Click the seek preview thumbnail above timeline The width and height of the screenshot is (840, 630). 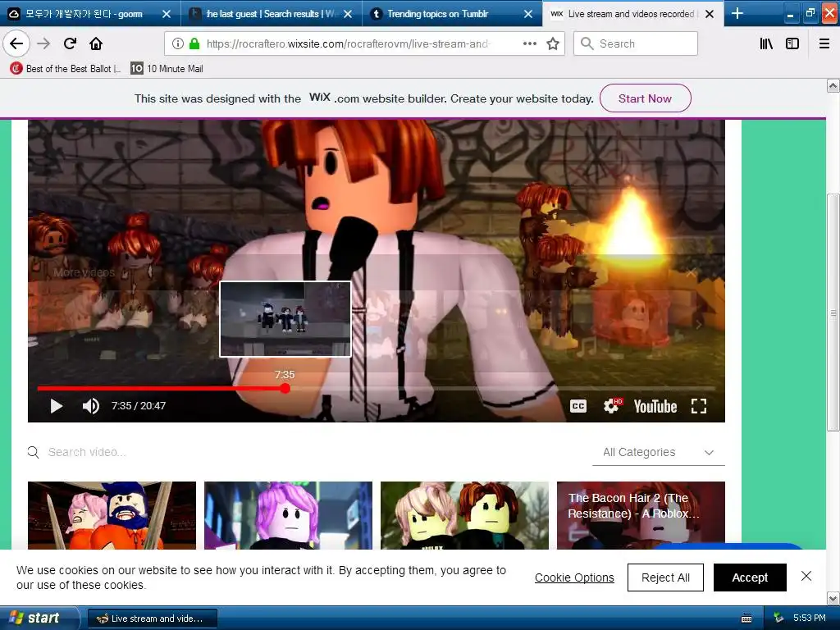(285, 319)
